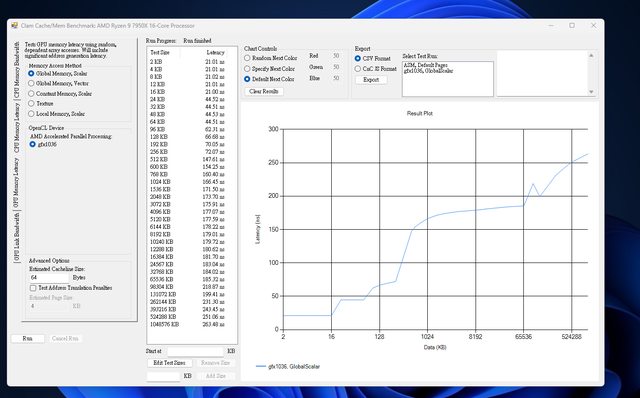Select Global Memory, Vector access method
640x398 pixels.
point(58,83)
